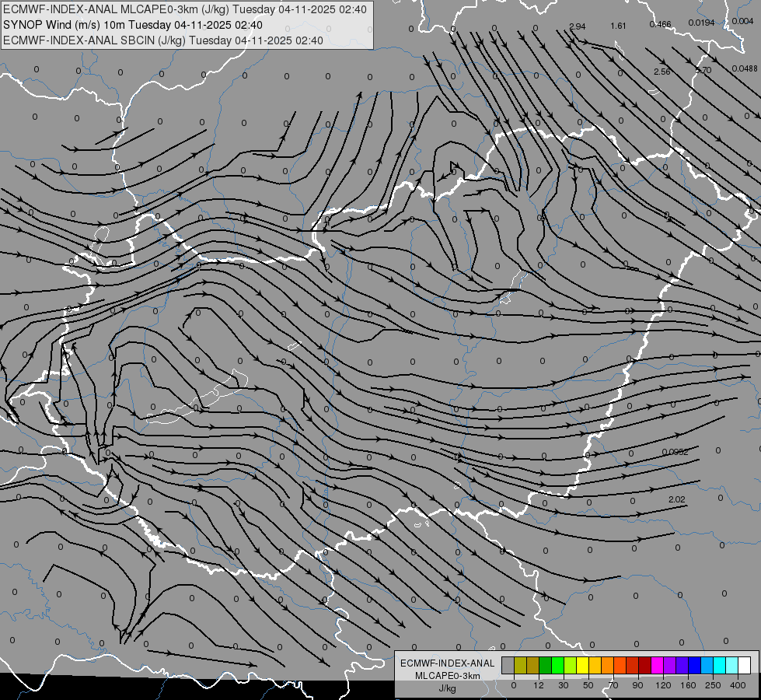The height and width of the screenshot is (700, 761).
Task: Click the dark red legend swatch
Action: click(644, 665)
